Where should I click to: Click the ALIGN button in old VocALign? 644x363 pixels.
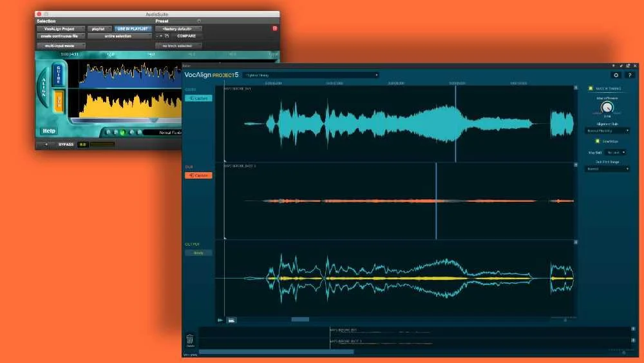[44, 88]
